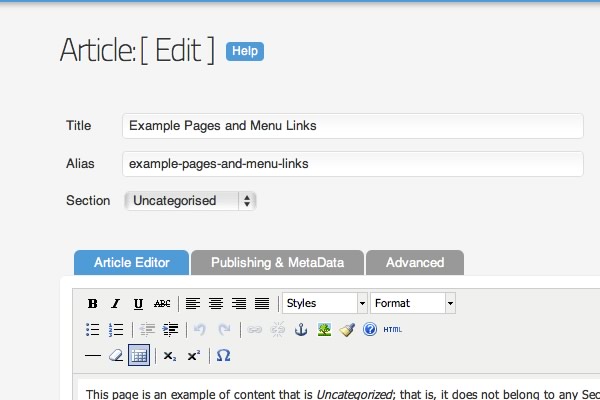Insert an image into article
Image resolution: width=600 pixels, height=400 pixels.
[324, 329]
